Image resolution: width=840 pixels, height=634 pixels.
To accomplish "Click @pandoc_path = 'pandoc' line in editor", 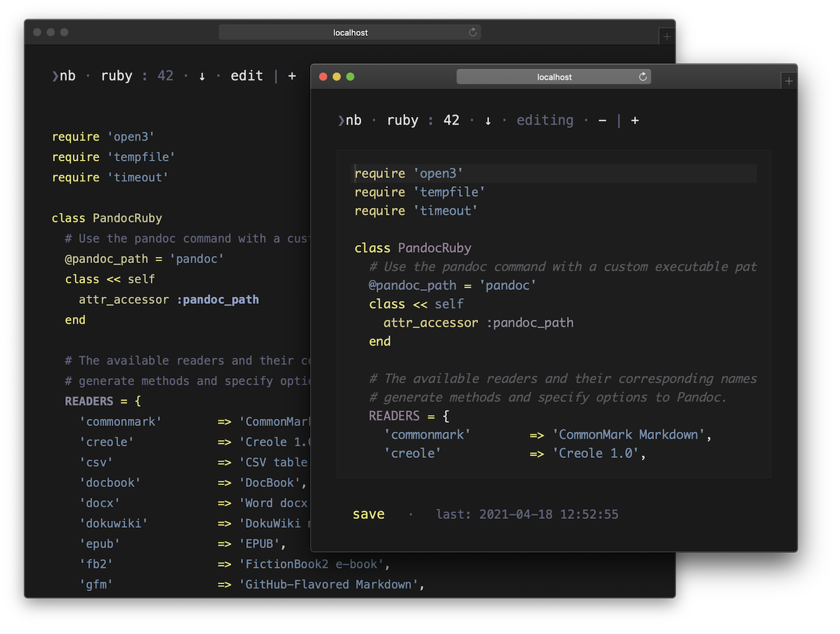I will [453, 285].
